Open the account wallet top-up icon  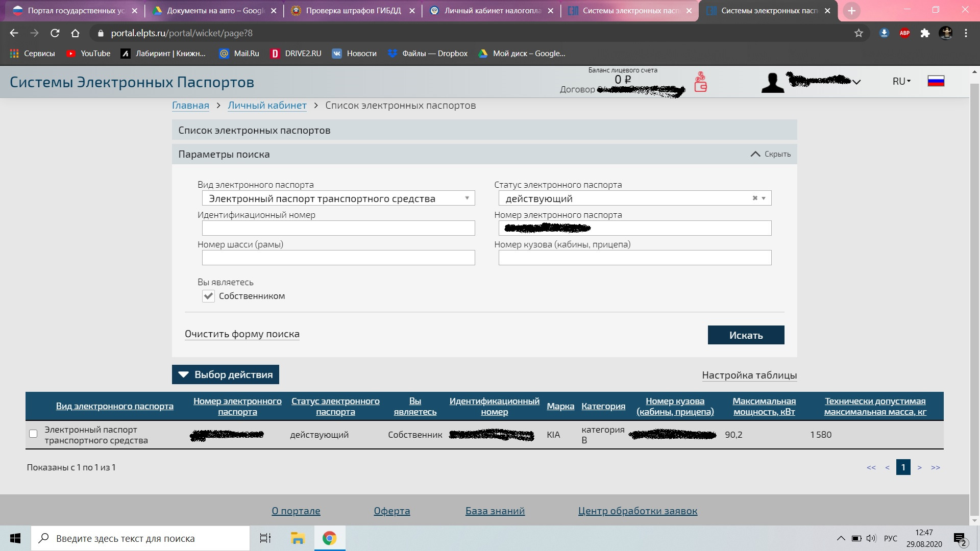pyautogui.click(x=700, y=82)
